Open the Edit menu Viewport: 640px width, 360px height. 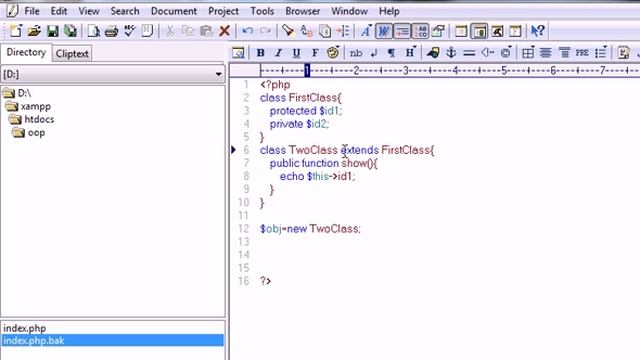(x=59, y=11)
